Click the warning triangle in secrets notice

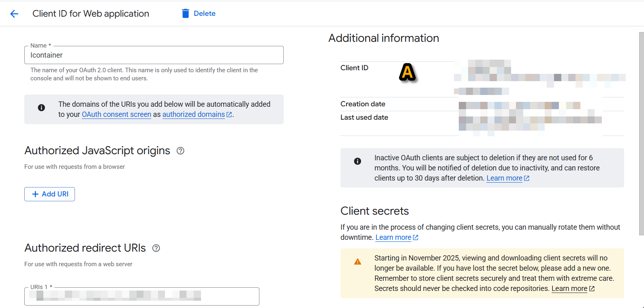click(x=357, y=262)
